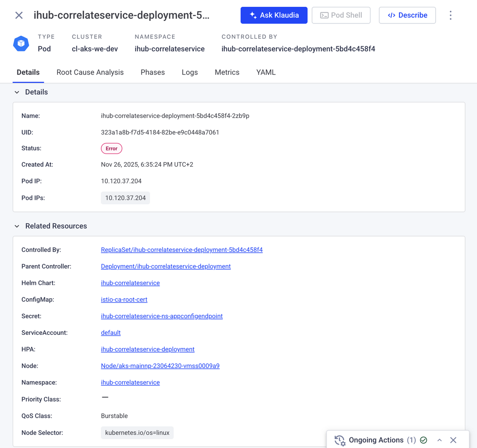
Task: Open the Node aks-mainnp-23064230-vmss0009a9 link
Action: pos(160,366)
